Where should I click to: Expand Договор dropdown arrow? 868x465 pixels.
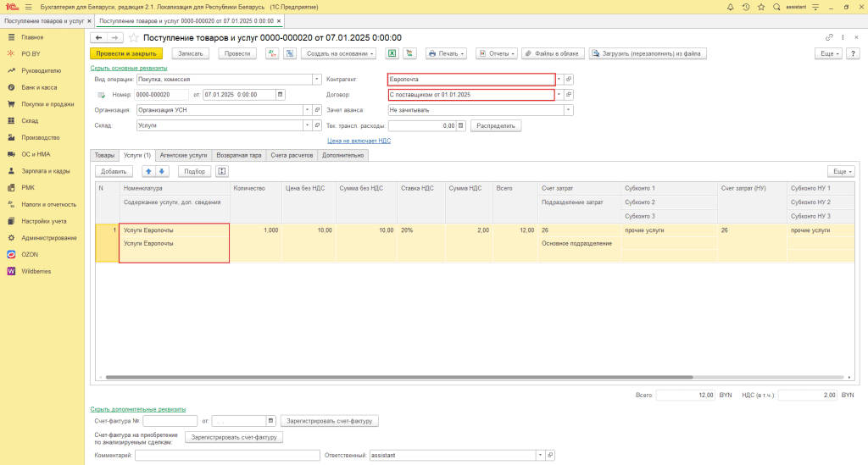click(559, 95)
